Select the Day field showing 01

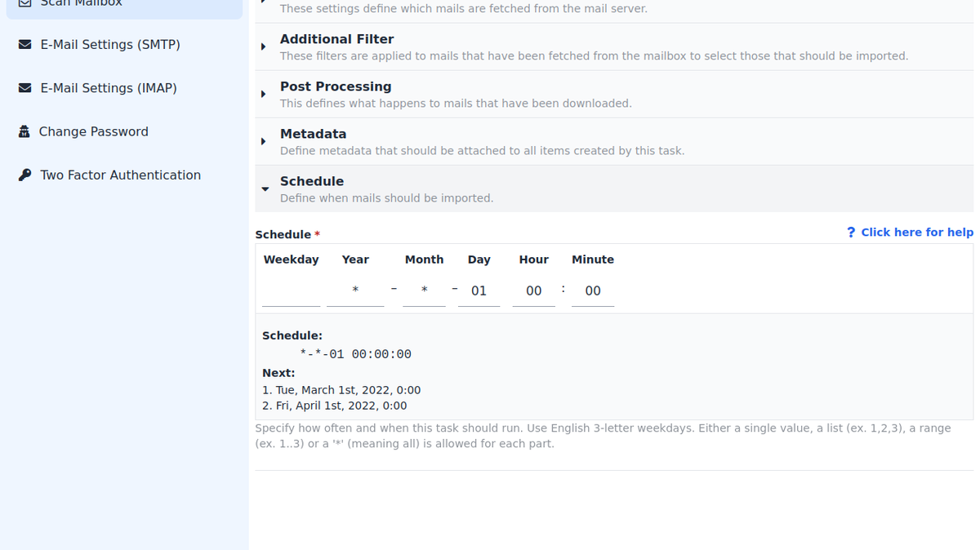pyautogui.click(x=479, y=291)
